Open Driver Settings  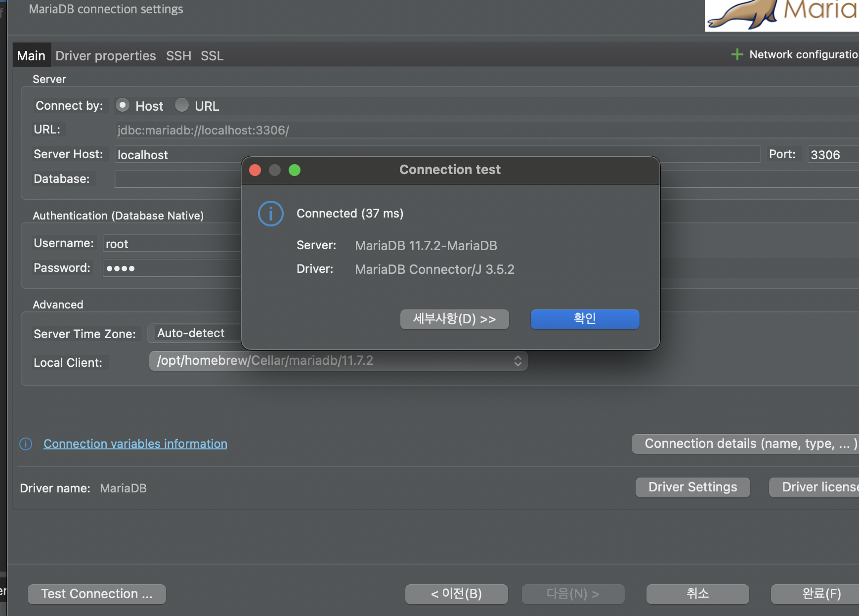pos(693,487)
